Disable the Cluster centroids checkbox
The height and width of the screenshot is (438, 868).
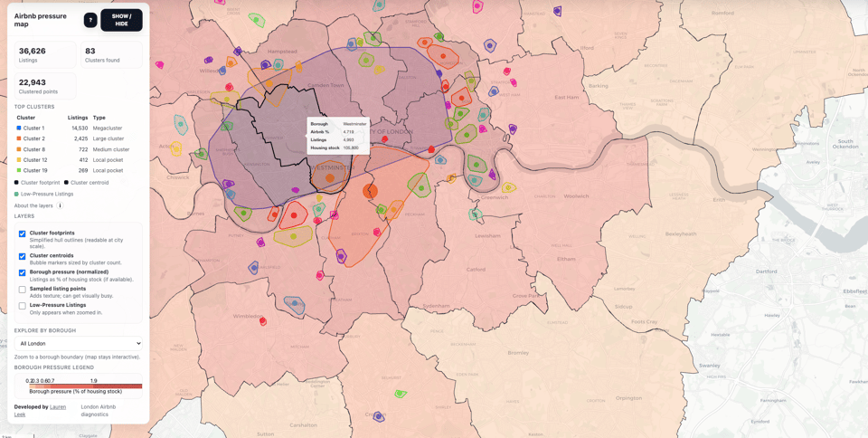pyautogui.click(x=23, y=256)
